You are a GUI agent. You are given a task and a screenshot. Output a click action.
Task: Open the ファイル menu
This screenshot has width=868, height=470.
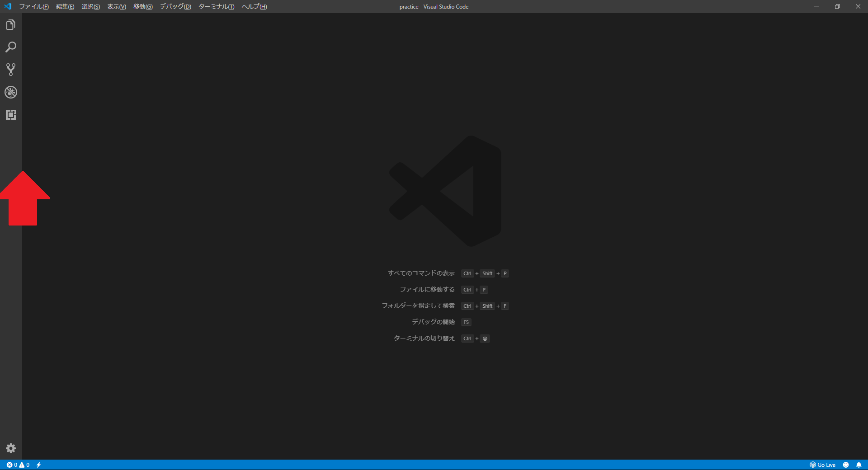[35, 6]
